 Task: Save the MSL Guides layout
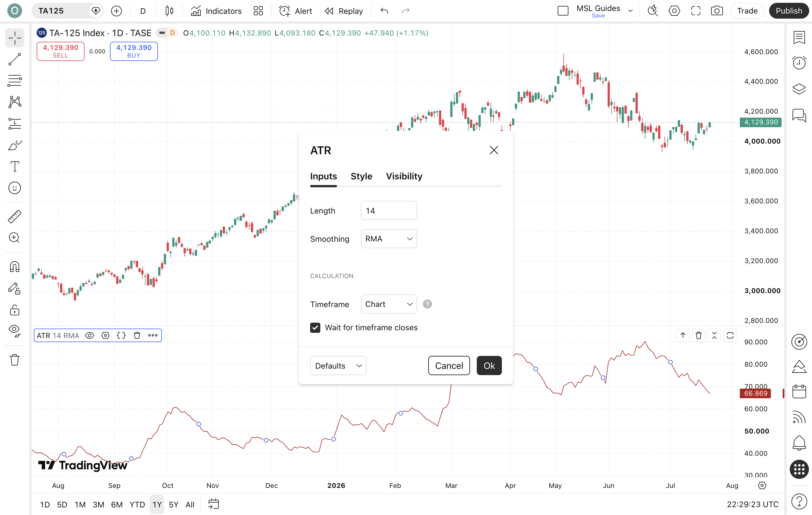coord(598,16)
